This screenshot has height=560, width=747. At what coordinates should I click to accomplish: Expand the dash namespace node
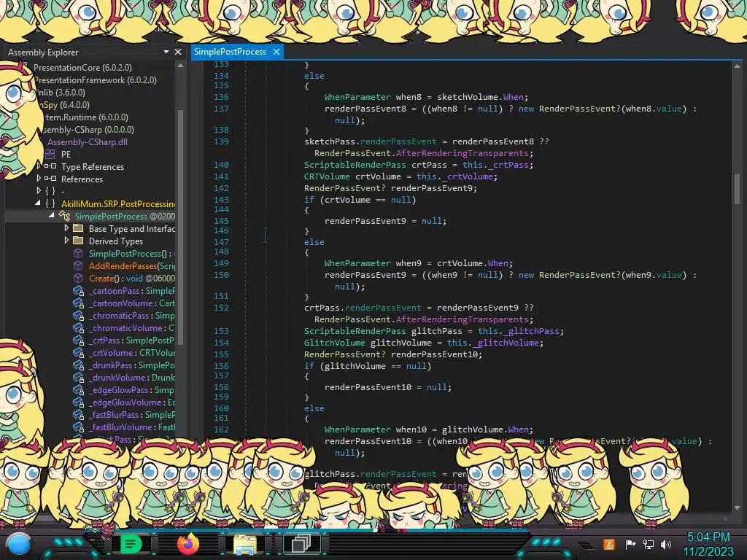pyautogui.click(x=39, y=191)
